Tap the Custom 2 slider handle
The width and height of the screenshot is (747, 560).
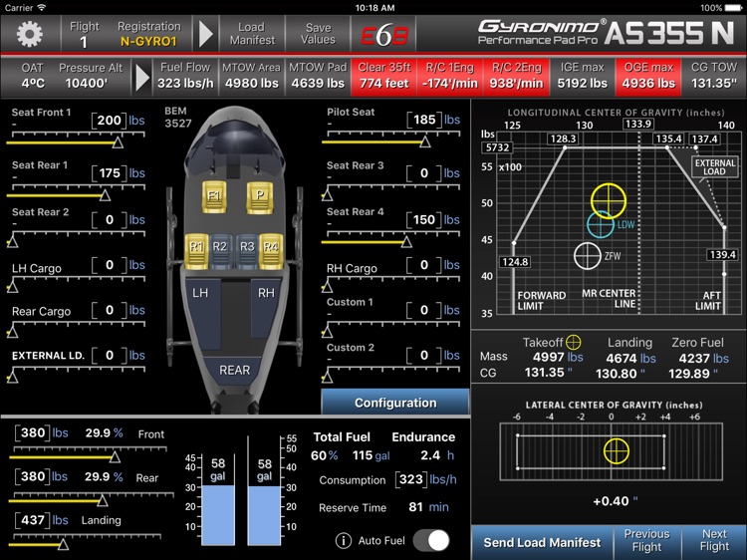point(328,378)
